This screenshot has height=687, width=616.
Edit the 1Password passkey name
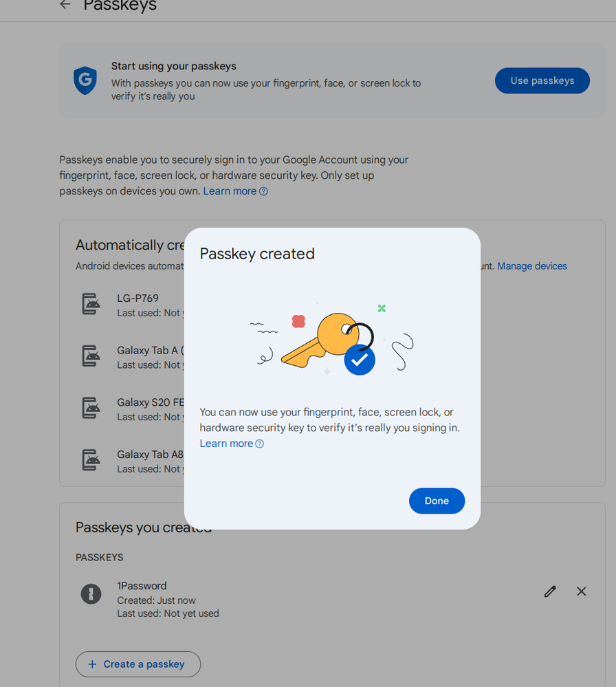click(x=550, y=591)
